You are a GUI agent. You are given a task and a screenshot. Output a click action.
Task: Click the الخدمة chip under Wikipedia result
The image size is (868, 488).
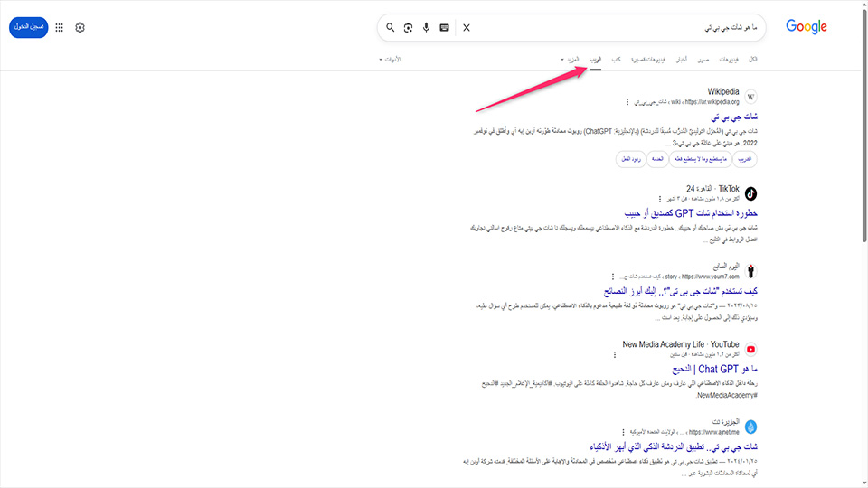pos(657,159)
